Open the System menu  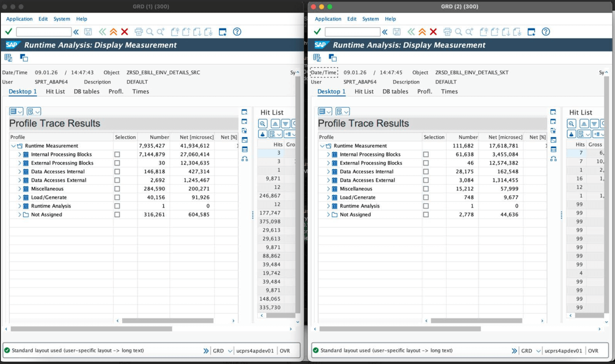click(61, 19)
